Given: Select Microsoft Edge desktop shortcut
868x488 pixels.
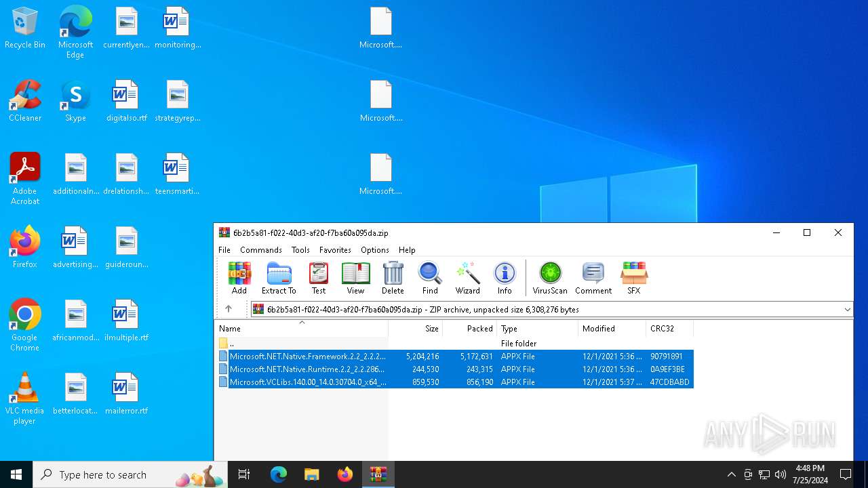Looking at the screenshot, I should [x=75, y=33].
